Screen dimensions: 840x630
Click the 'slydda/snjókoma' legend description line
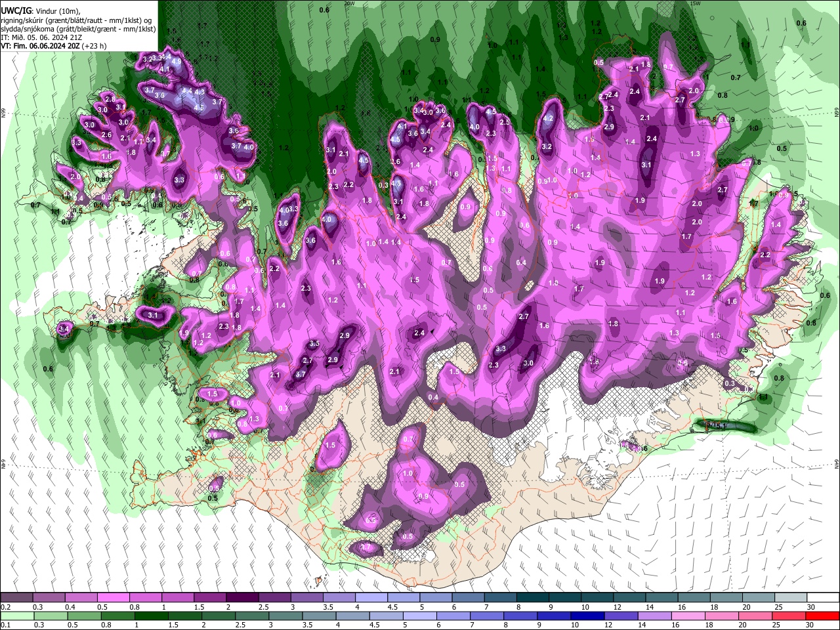tap(78, 29)
